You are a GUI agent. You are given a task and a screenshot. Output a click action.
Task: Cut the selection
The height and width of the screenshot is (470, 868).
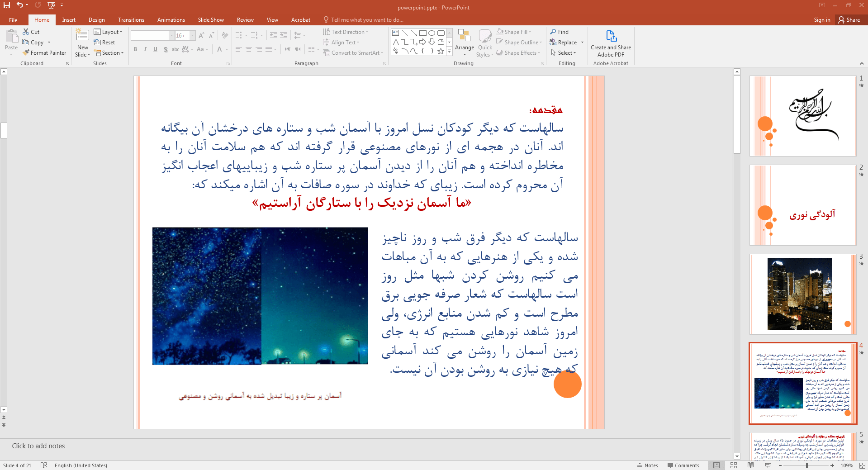click(x=31, y=32)
